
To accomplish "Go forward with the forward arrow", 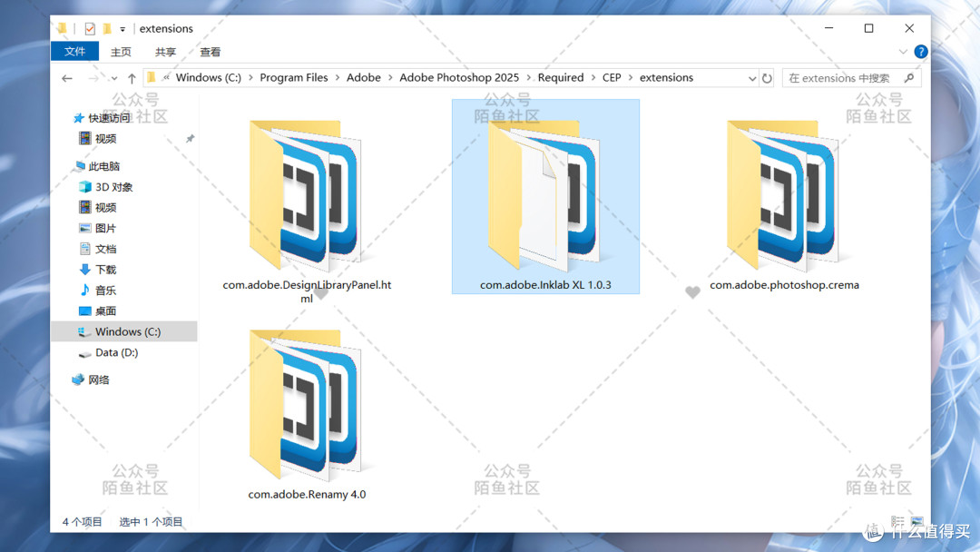I will [x=93, y=78].
